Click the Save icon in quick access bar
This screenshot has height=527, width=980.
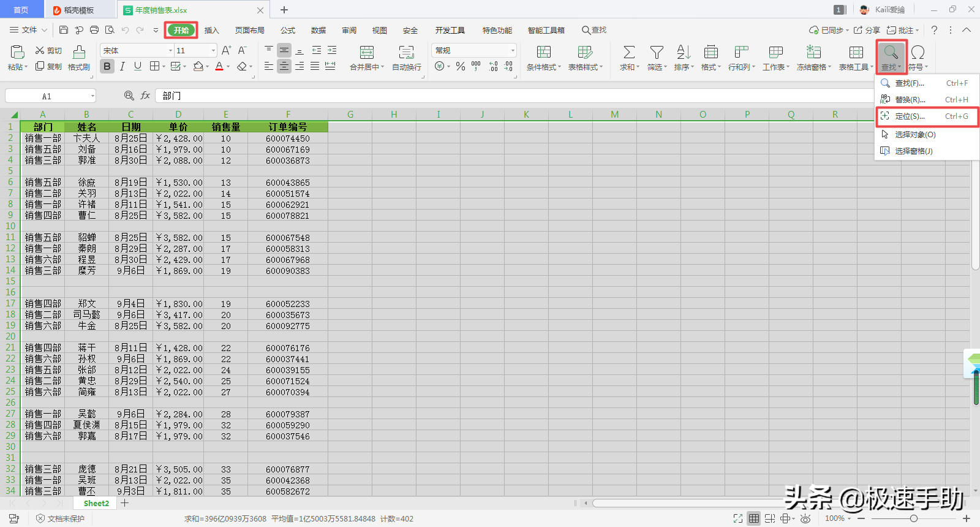(x=64, y=29)
